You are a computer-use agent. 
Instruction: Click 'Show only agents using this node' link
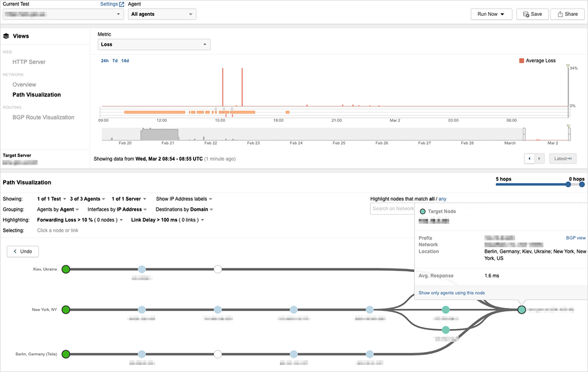(x=452, y=293)
